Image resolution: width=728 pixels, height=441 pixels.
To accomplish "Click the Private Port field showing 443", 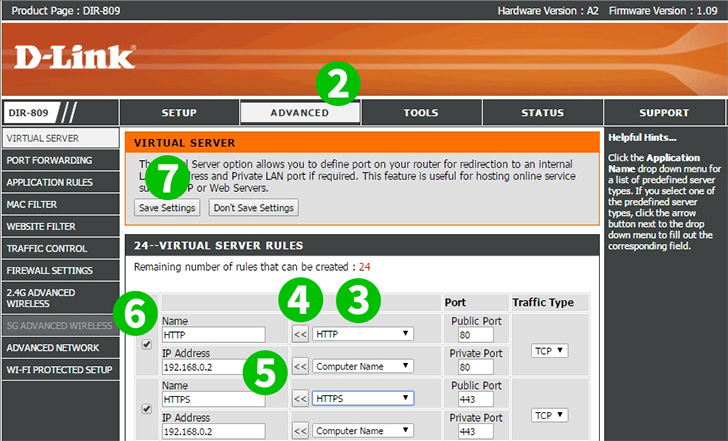I will (475, 431).
